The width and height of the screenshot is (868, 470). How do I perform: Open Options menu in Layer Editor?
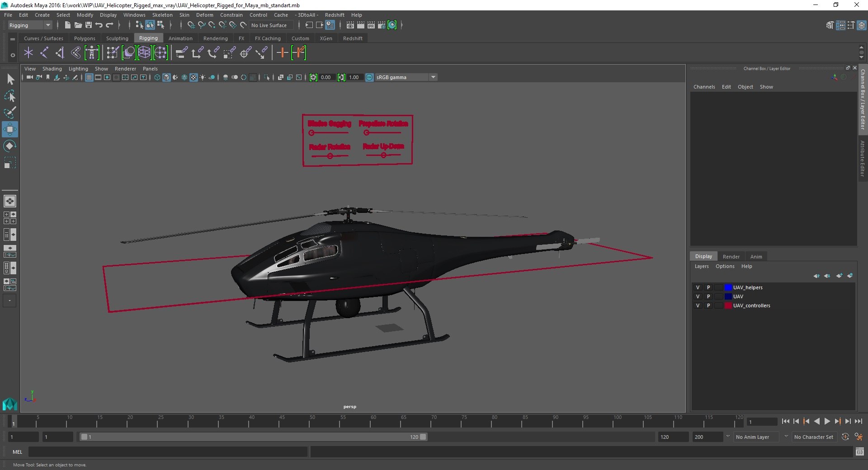[725, 266]
